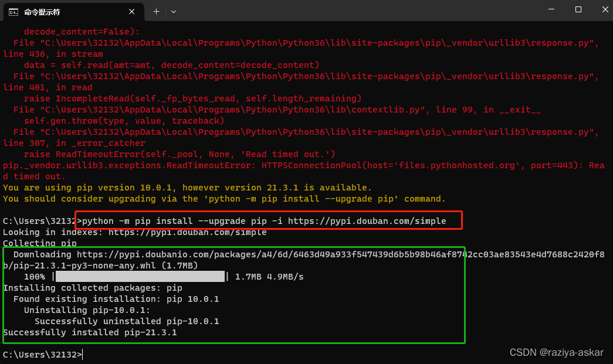Screen dimensions: 613x364
Task: Close the terminal window
Action: (x=605, y=9)
